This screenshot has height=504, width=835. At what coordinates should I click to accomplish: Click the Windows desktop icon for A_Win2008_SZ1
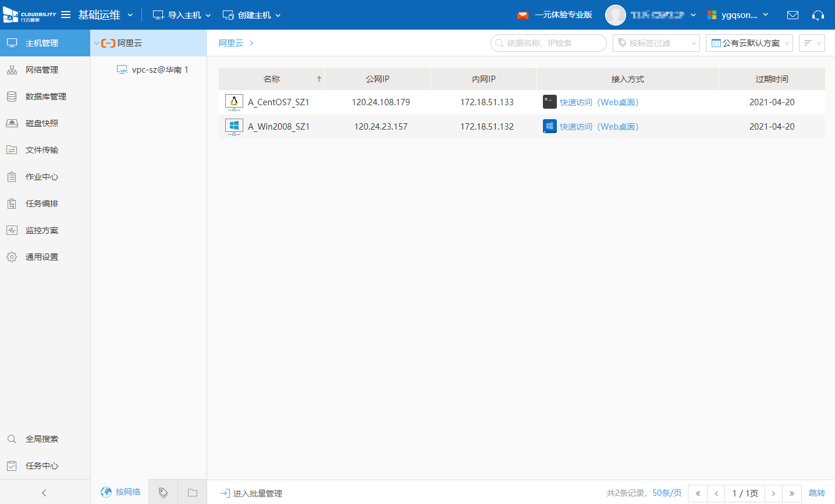click(x=549, y=127)
